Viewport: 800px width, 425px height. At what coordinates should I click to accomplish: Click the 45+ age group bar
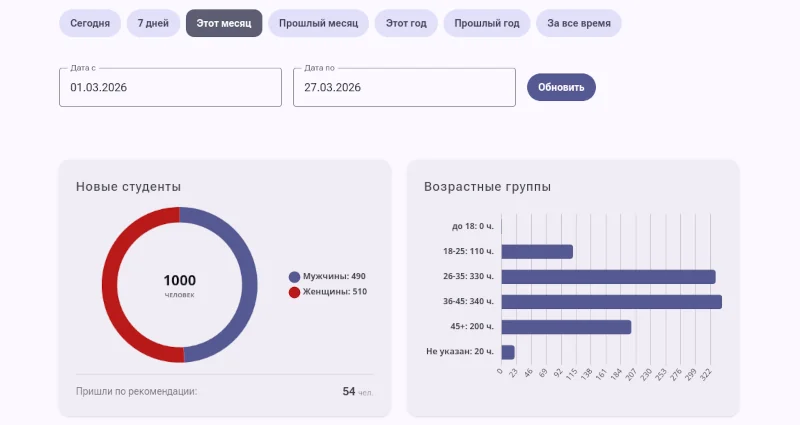(566, 327)
